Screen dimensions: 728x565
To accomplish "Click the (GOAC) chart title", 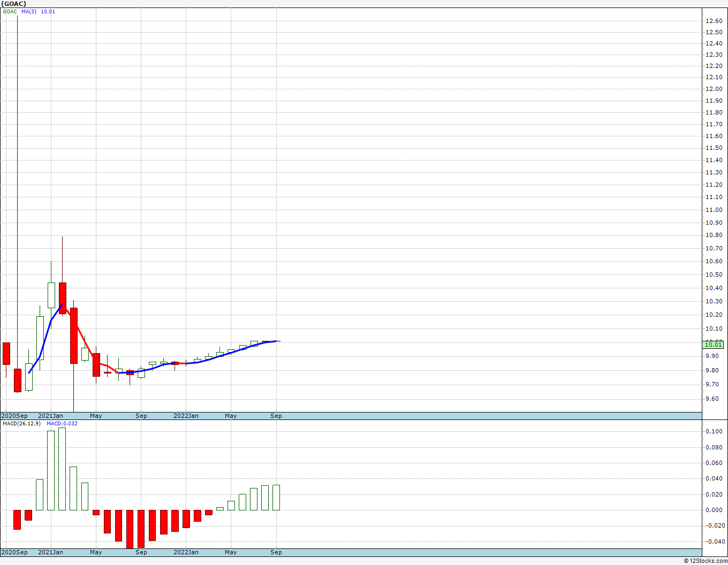I will [13, 4].
